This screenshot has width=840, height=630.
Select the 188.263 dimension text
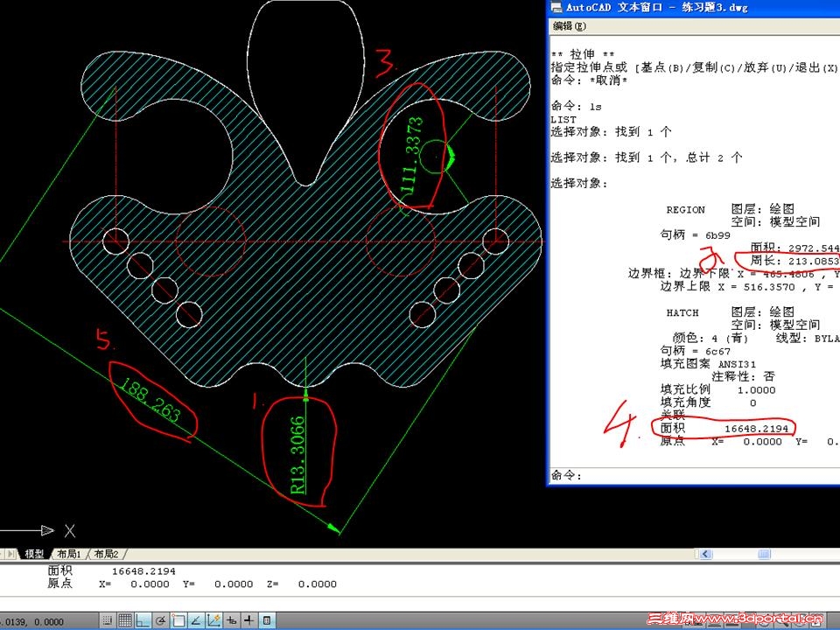click(x=150, y=400)
